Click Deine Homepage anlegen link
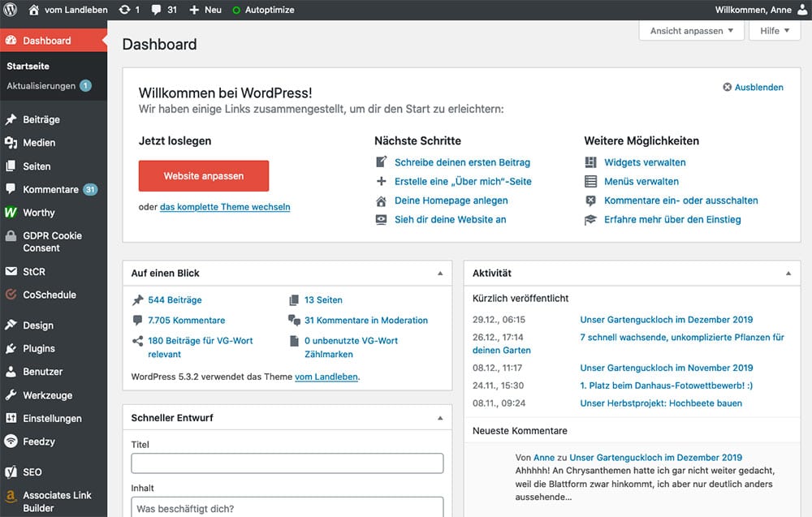Image resolution: width=812 pixels, height=517 pixels. pos(451,200)
